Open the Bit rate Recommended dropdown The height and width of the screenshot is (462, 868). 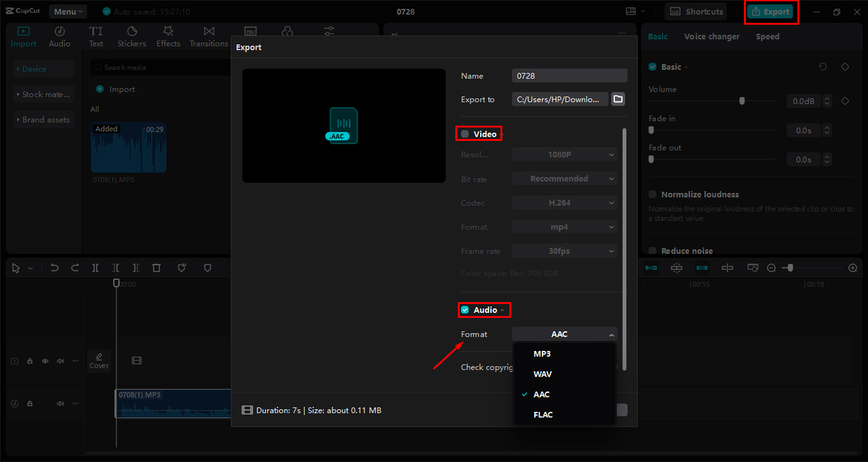(565, 179)
